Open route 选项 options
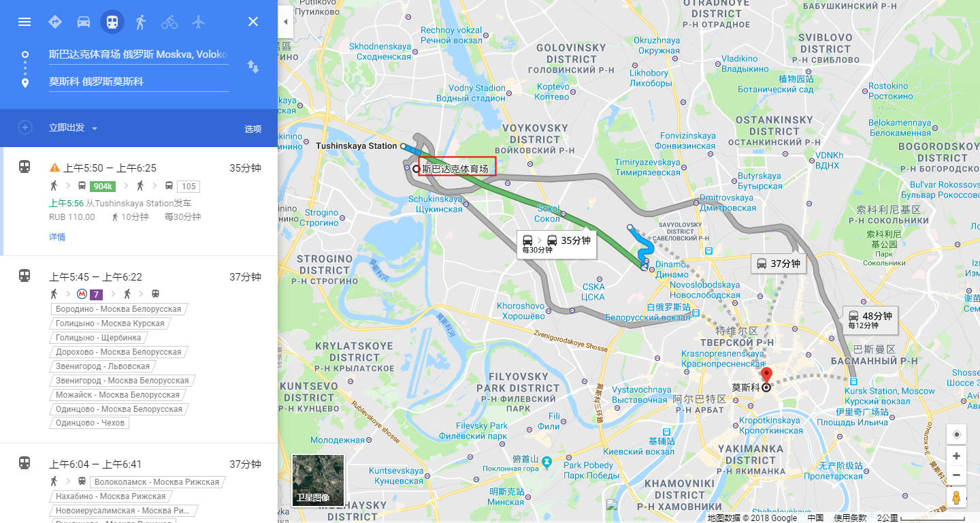The image size is (980, 523). click(253, 129)
